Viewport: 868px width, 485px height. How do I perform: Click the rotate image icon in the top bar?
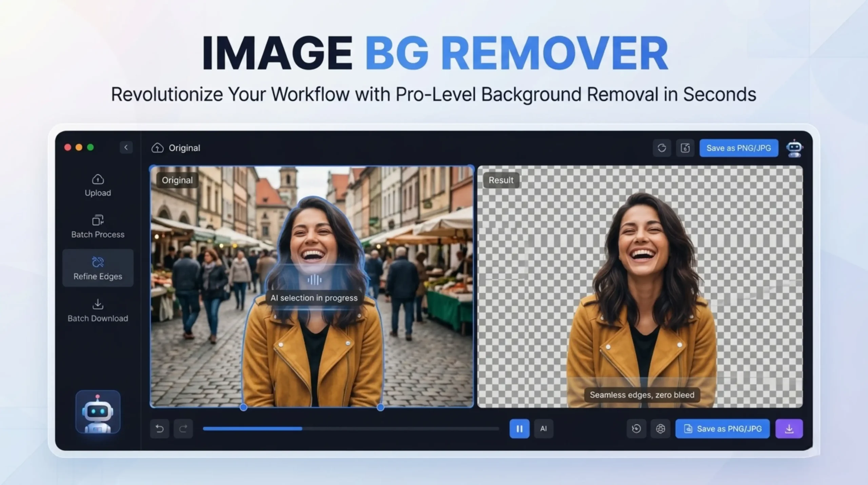[x=685, y=148]
